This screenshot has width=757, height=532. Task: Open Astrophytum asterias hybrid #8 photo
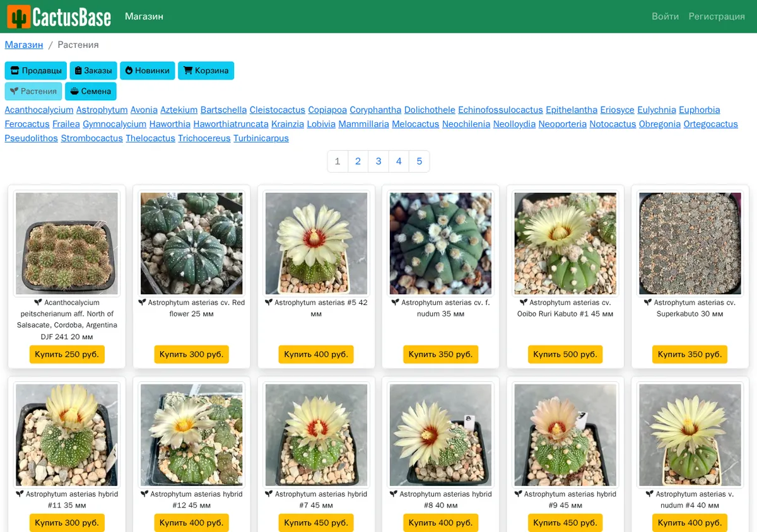click(x=441, y=435)
